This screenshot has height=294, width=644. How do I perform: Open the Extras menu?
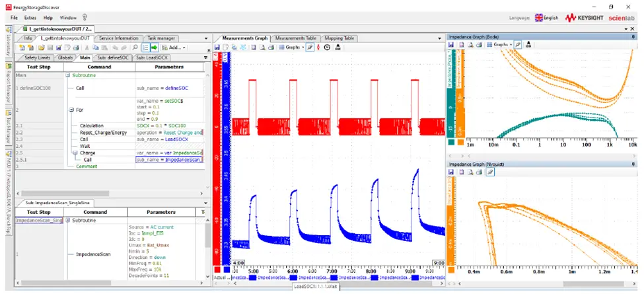coord(30,18)
